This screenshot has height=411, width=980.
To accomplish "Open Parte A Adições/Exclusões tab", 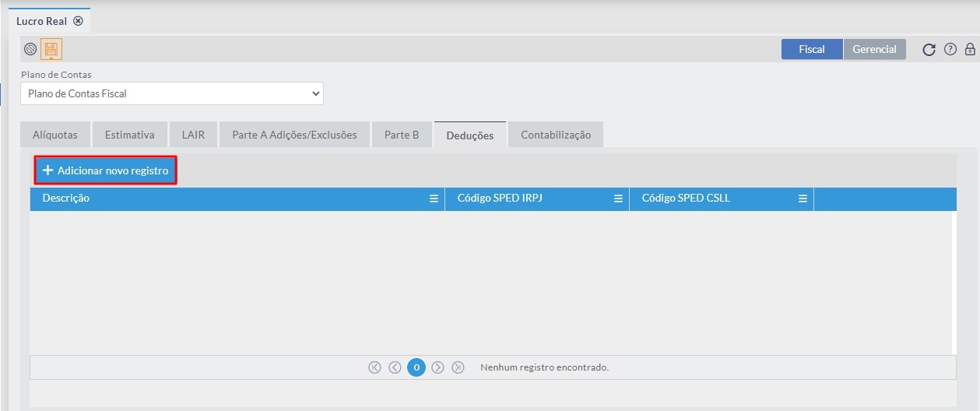I will (294, 135).
